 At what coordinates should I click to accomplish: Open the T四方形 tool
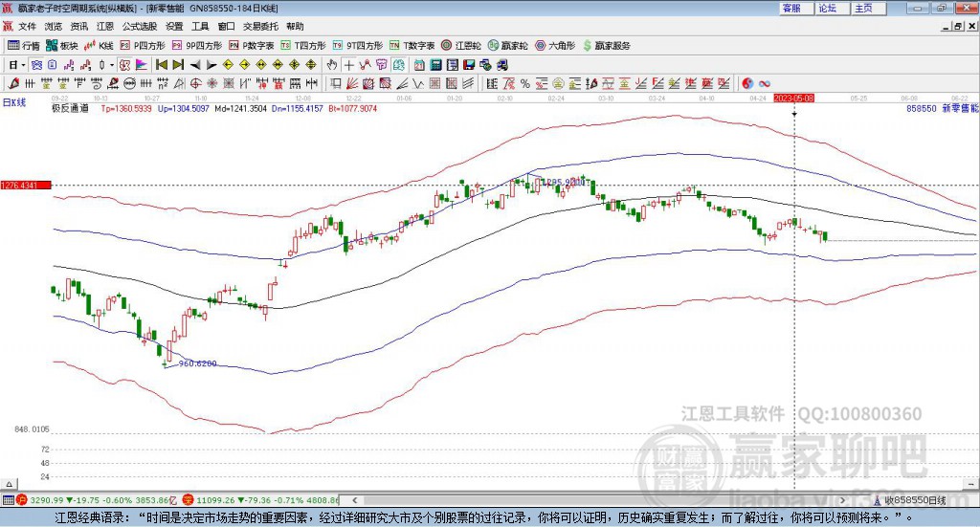click(303, 46)
